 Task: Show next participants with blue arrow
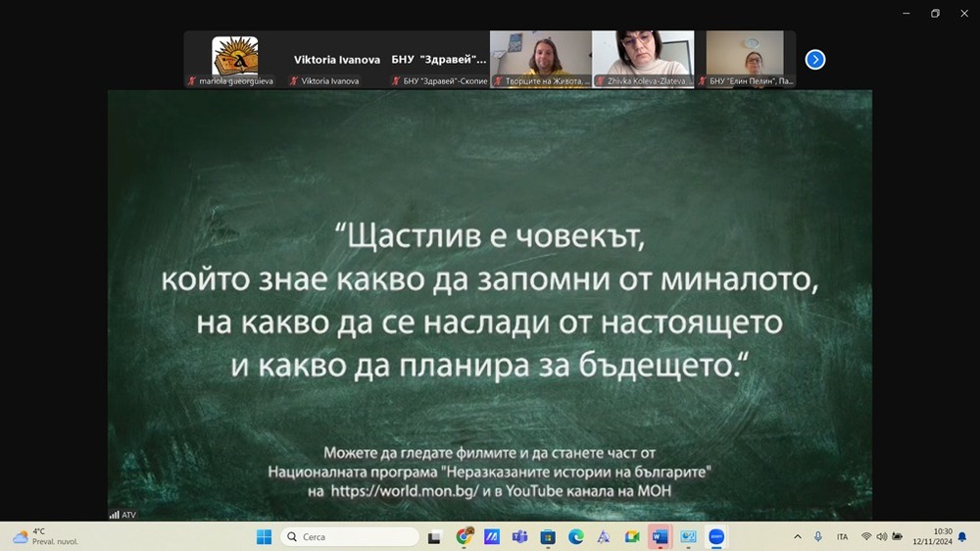coord(815,60)
